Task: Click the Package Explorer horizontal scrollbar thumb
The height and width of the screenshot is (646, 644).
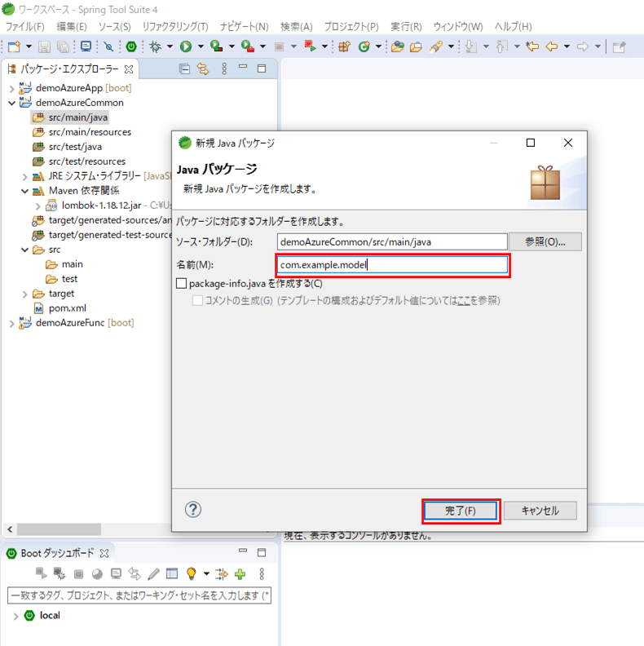Action: click(59, 529)
